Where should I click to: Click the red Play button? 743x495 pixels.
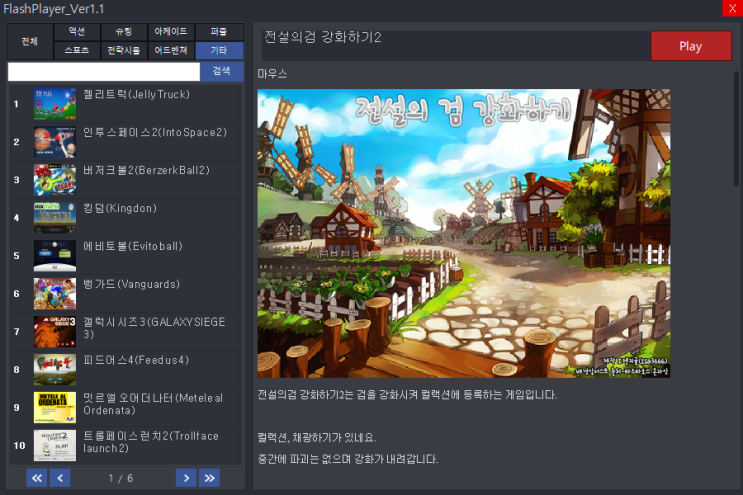point(691,46)
